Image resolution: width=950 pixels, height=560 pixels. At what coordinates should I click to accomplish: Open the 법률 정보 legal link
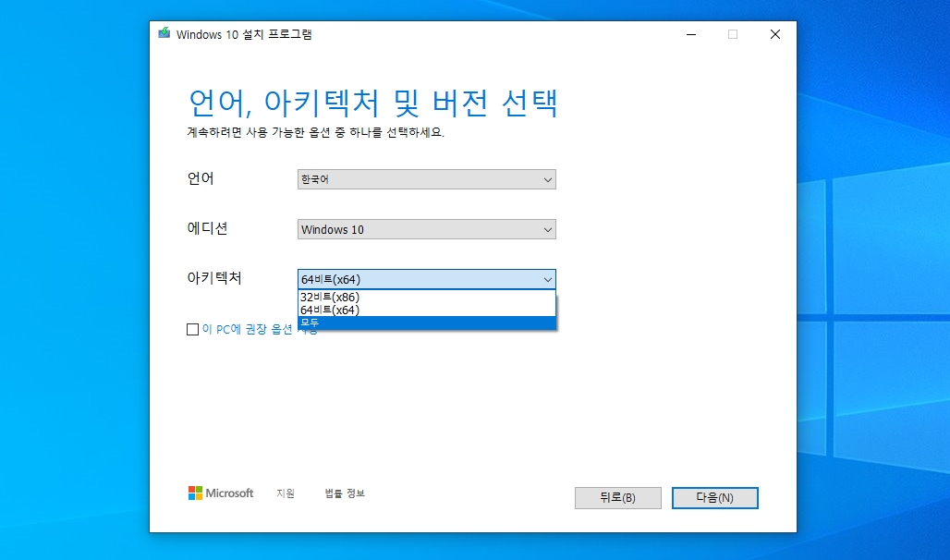coord(345,493)
